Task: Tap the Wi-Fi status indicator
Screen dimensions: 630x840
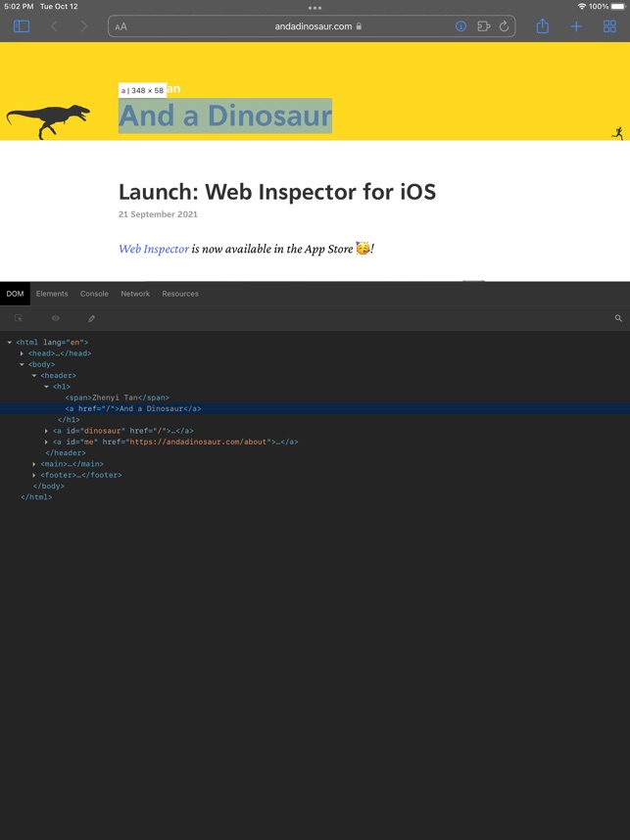Action: click(x=582, y=7)
